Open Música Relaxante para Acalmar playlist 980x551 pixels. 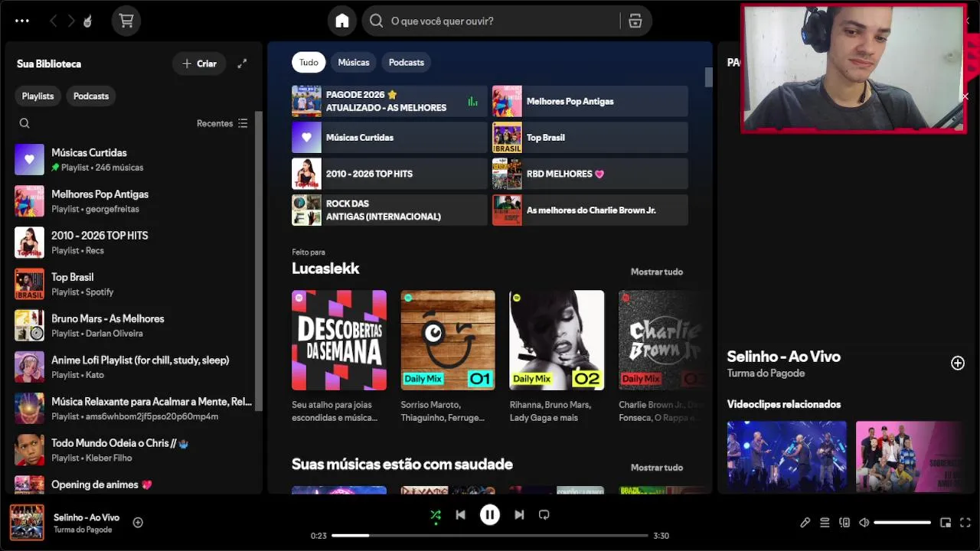pos(132,408)
